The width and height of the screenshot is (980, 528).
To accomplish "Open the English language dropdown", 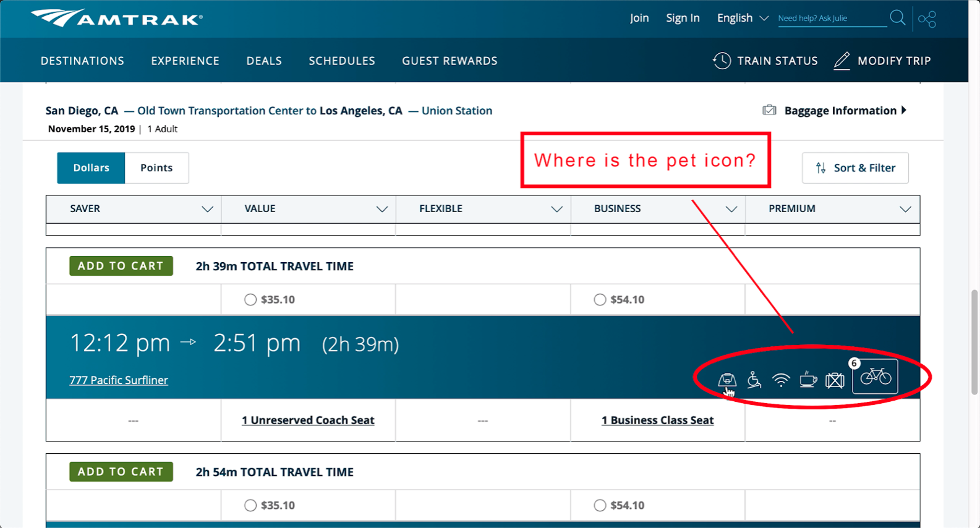I will click(x=742, y=18).
